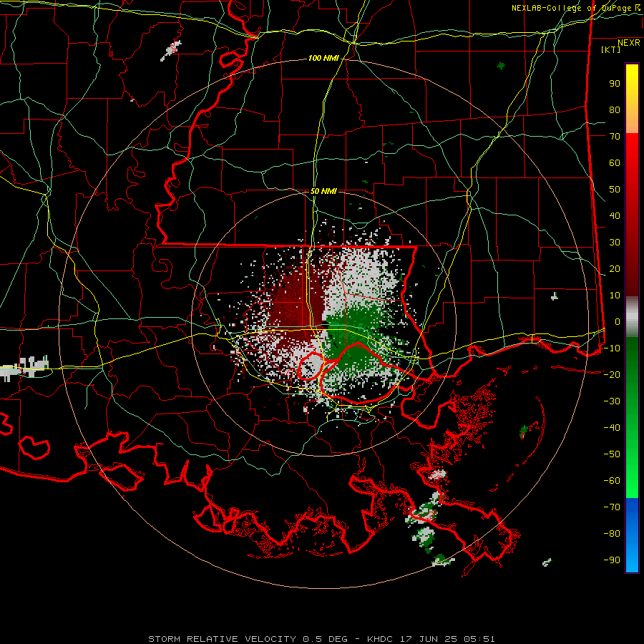
Task: Click the positive 40 knot scale label
Action: point(615,216)
